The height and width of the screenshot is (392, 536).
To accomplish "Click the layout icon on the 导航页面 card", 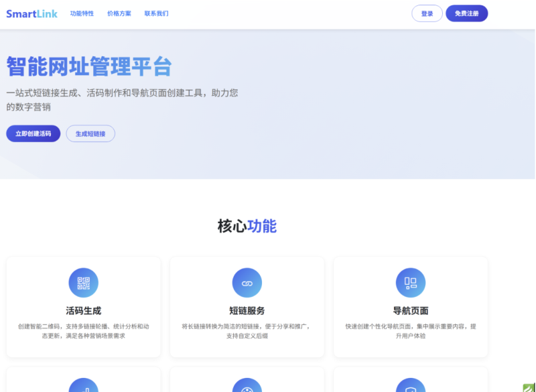I will [411, 282].
